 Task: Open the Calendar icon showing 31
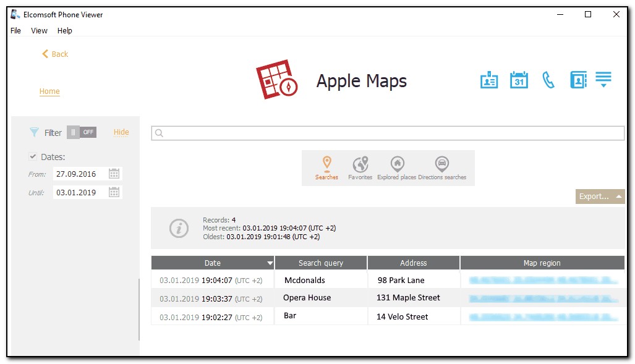(x=519, y=80)
